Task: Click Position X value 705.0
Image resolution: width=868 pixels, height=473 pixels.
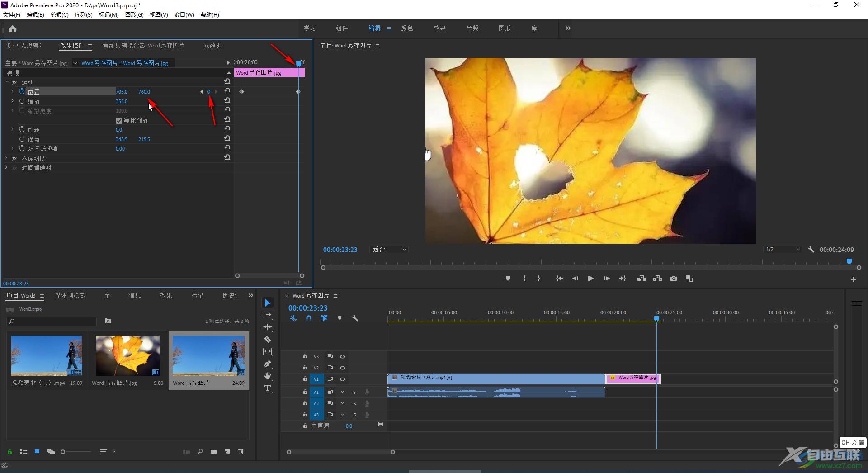Action: click(x=122, y=92)
